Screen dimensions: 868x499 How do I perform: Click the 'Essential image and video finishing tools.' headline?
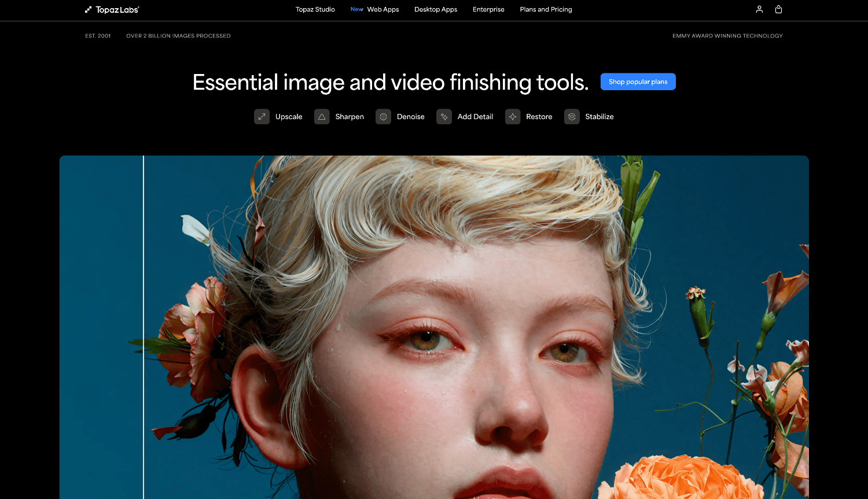(x=391, y=82)
